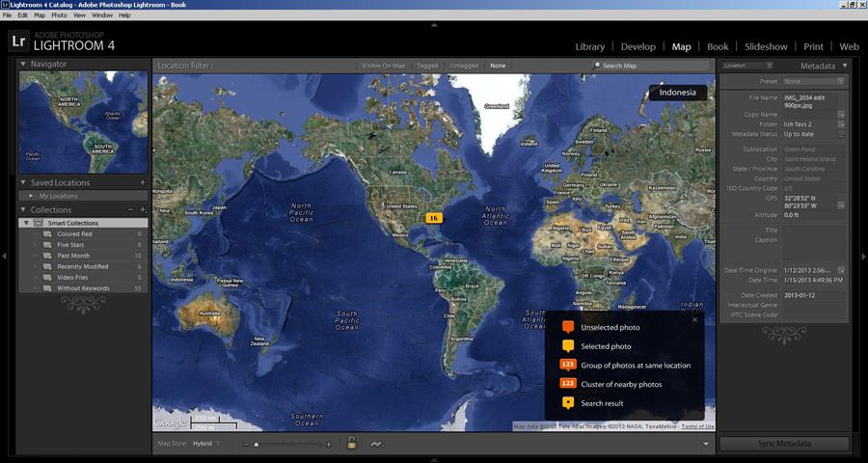
Task: Switch to the Develop module
Action: [x=638, y=46]
